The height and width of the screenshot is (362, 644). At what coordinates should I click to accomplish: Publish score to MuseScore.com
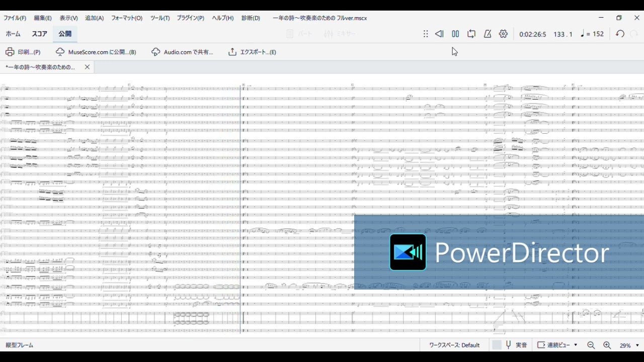(96, 52)
